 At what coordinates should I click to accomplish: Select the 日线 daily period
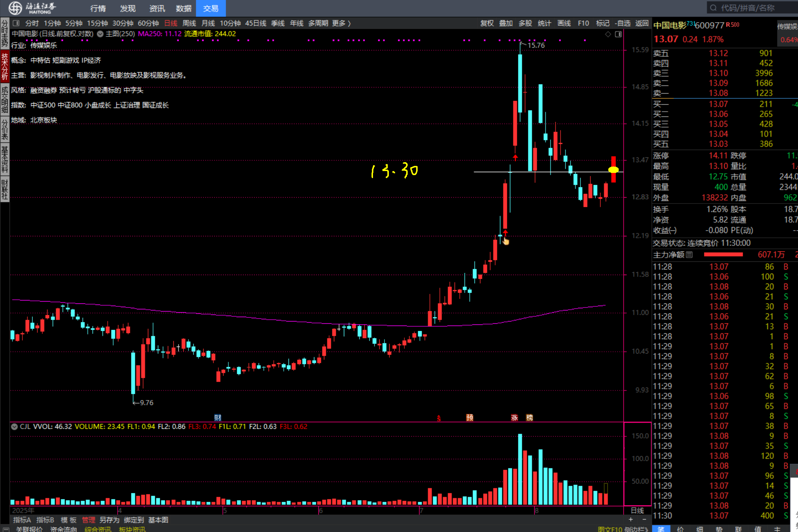(x=171, y=23)
